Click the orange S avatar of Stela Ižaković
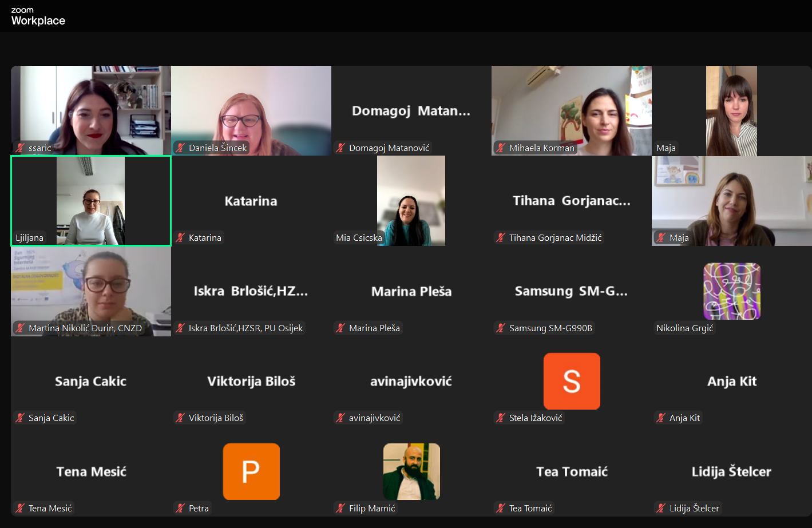Screen dimensions: 812x528 coord(572,381)
